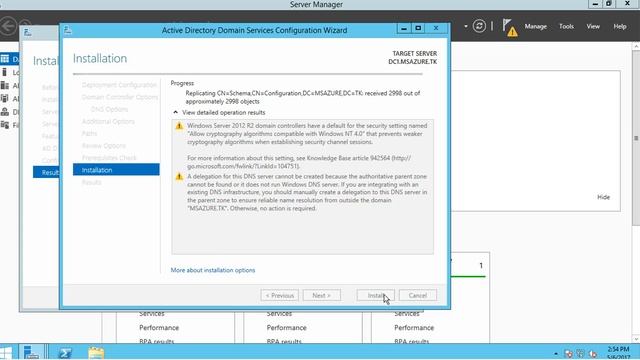The height and width of the screenshot is (360, 640).
Task: Click the volume icon in system tray
Action: (593, 354)
